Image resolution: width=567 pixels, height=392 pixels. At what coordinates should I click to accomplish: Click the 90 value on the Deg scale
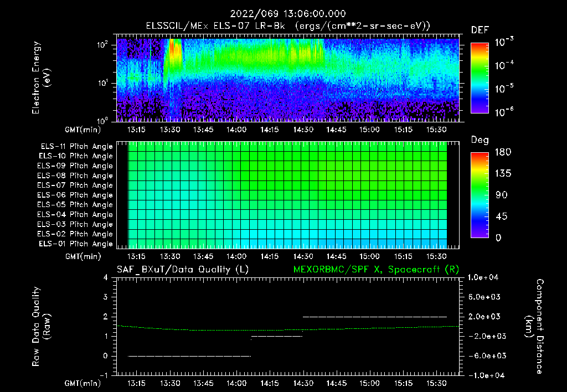point(501,195)
